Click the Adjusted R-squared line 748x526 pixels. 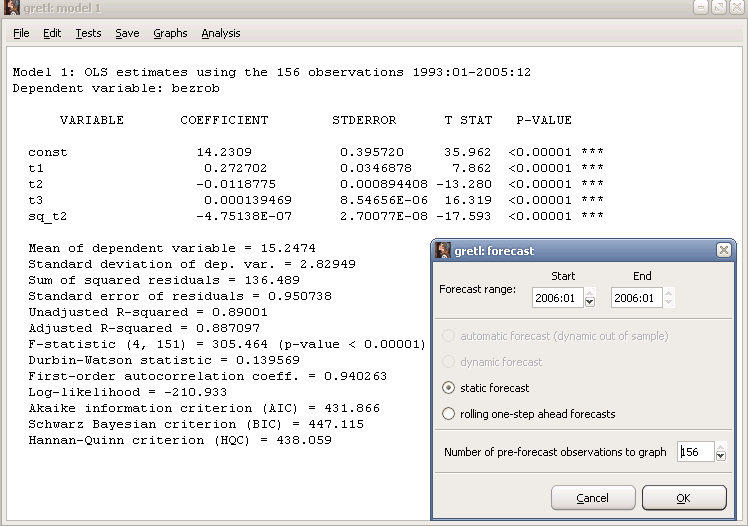pos(144,328)
